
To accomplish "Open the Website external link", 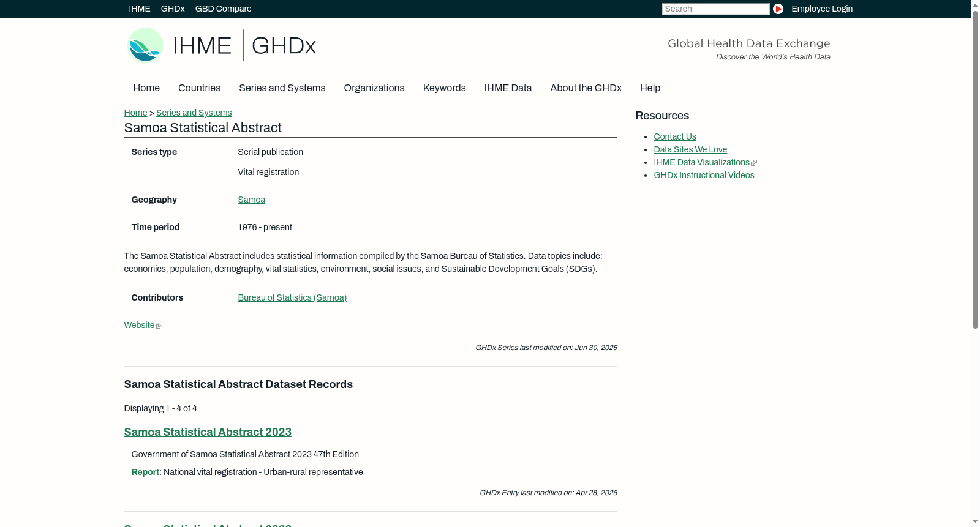I will pyautogui.click(x=139, y=325).
